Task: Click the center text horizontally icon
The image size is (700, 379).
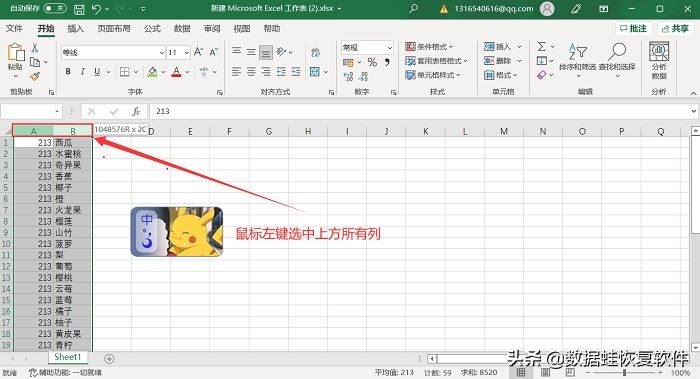Action: [251, 71]
